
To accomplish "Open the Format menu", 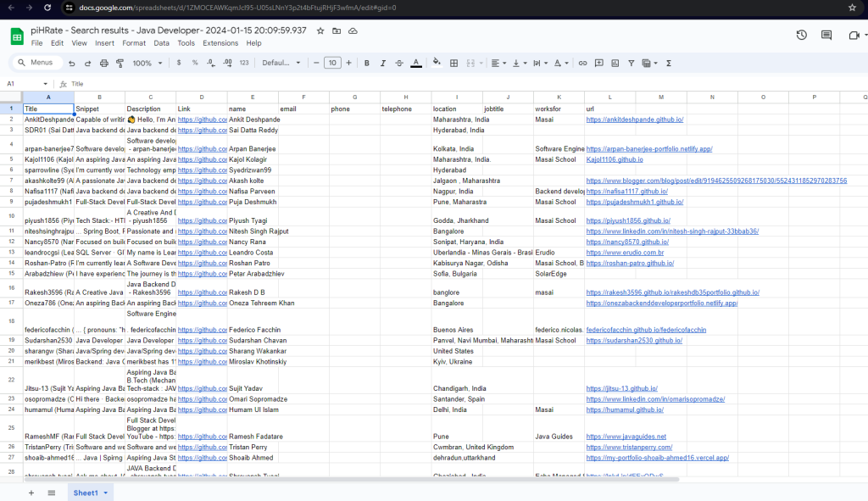I will tap(134, 43).
